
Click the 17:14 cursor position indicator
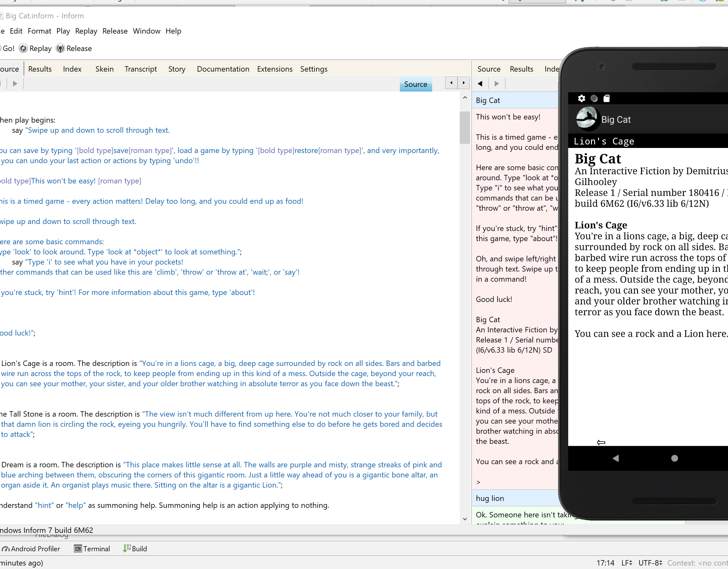605,563
